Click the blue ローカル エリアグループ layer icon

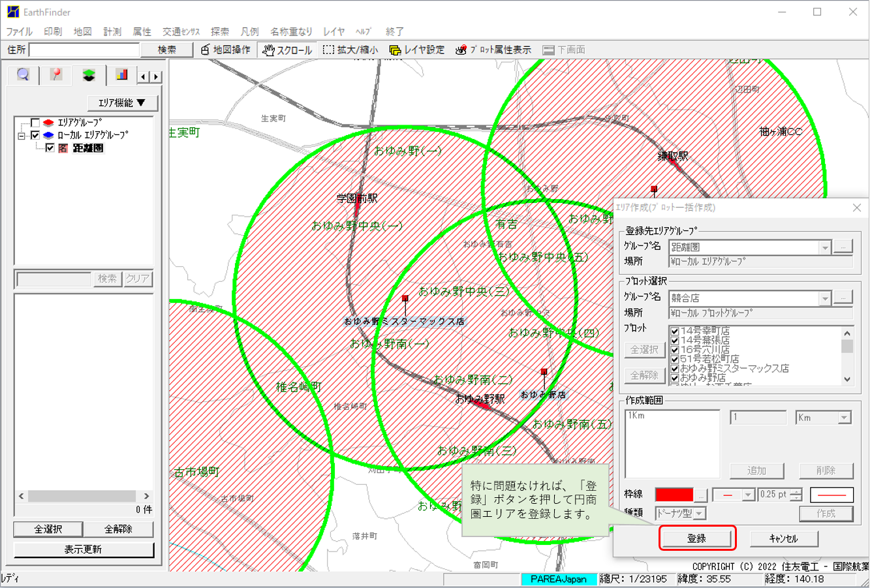(x=48, y=135)
